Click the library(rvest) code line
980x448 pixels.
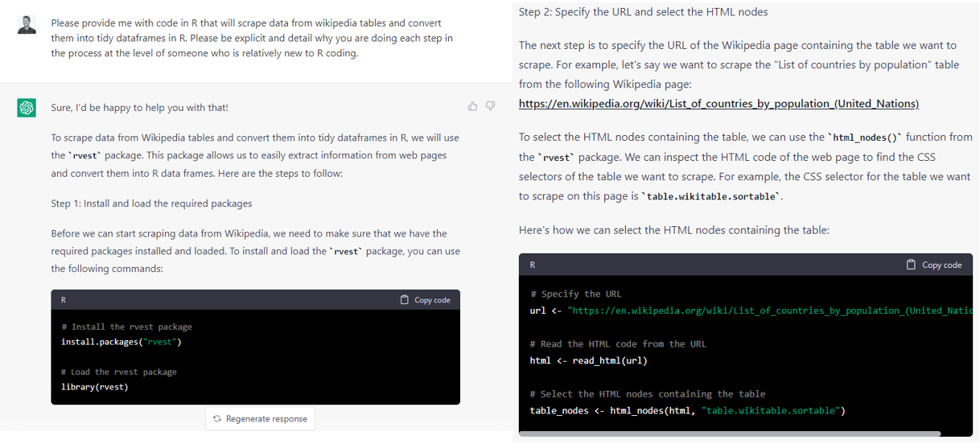(x=95, y=387)
